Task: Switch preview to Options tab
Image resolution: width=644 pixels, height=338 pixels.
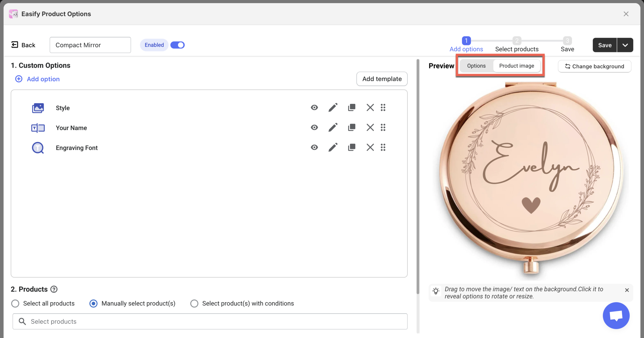Action: coord(476,66)
